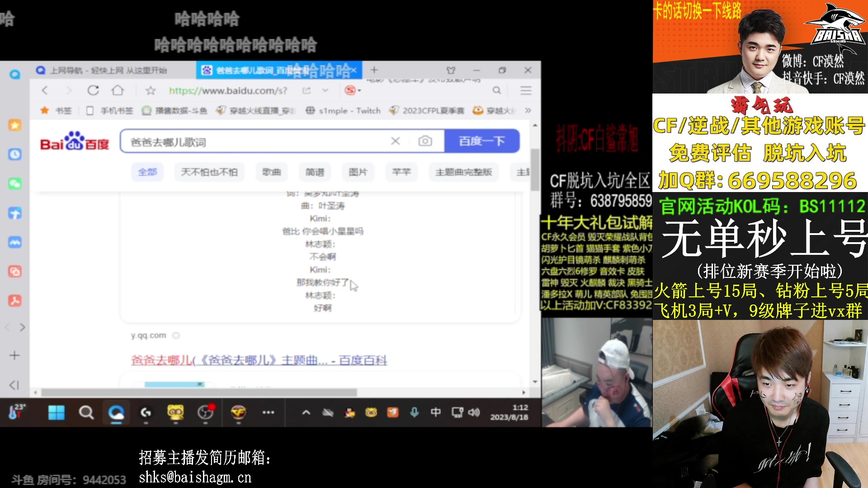The height and width of the screenshot is (488, 868).
Task: Open the orange star favorites sidebar icon
Action: point(15,125)
